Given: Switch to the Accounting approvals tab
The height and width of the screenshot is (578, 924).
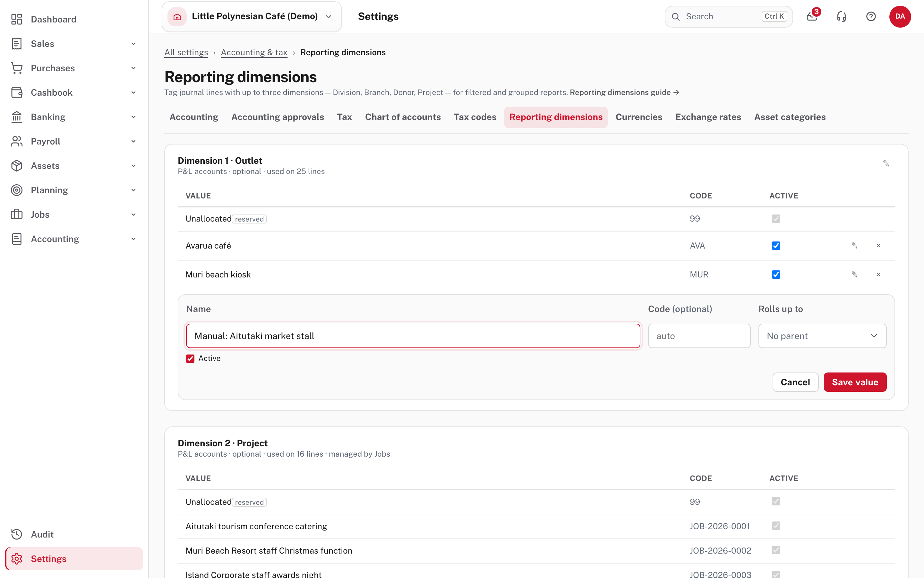Looking at the screenshot, I should pyautogui.click(x=278, y=117).
